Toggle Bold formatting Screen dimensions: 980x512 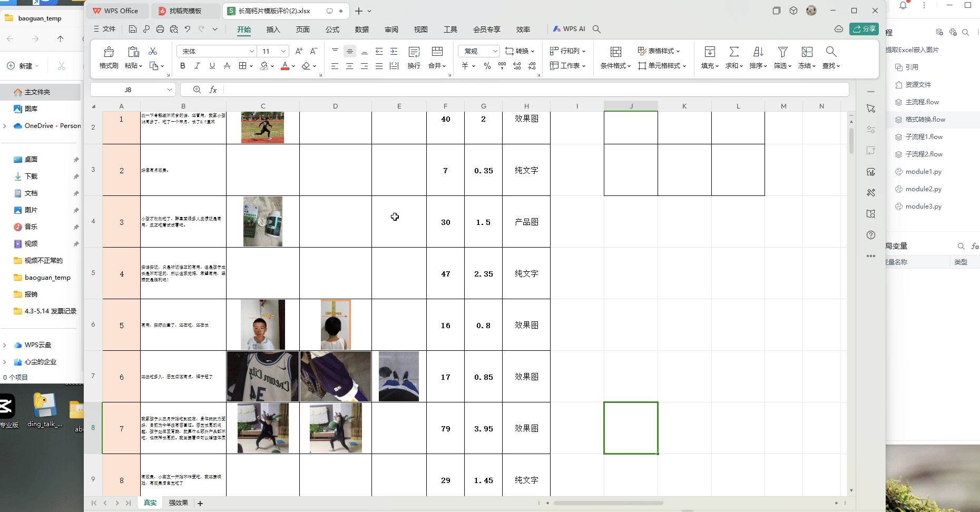183,66
